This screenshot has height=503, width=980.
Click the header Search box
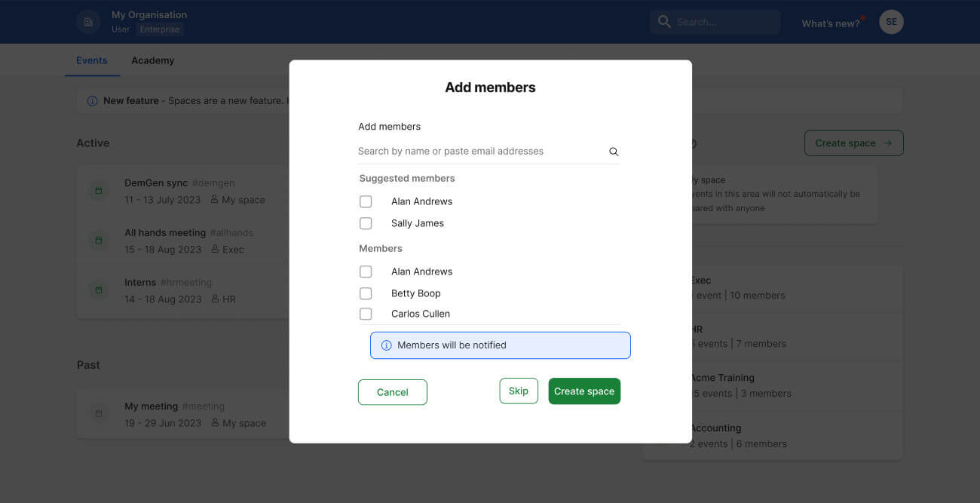click(715, 22)
